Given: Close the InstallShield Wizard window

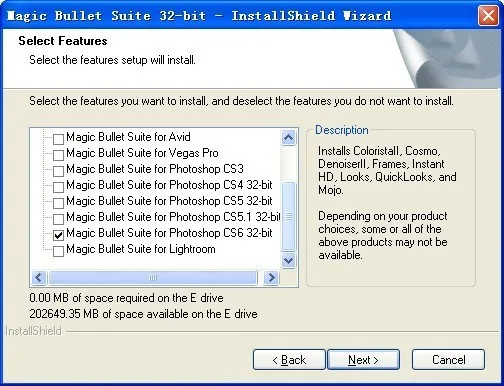Looking at the screenshot, I should [x=488, y=15].
